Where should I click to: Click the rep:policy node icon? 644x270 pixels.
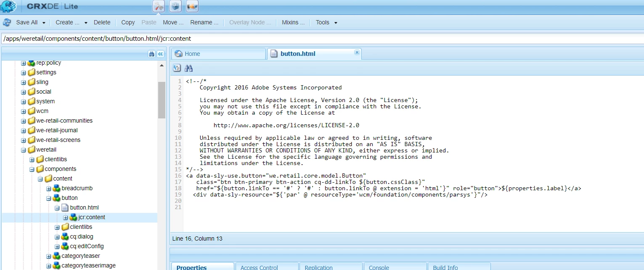[x=32, y=63]
